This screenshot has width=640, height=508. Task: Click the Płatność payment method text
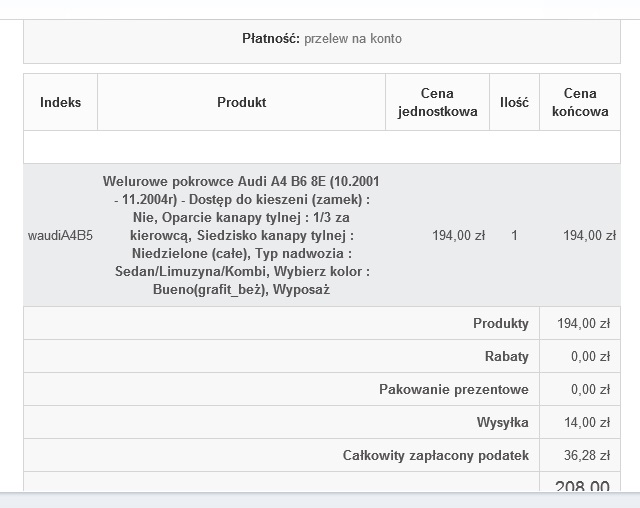322,39
